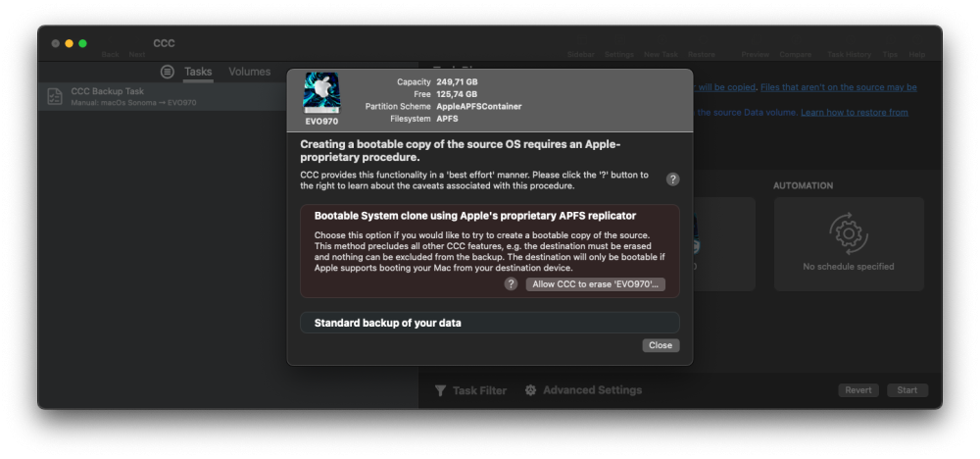Open Help from the toolbar

[917, 54]
